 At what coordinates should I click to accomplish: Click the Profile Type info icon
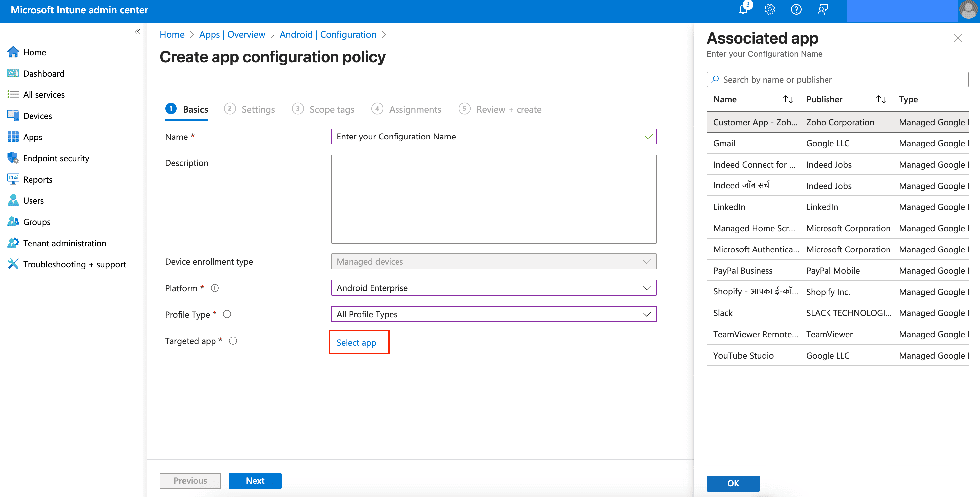(x=227, y=314)
